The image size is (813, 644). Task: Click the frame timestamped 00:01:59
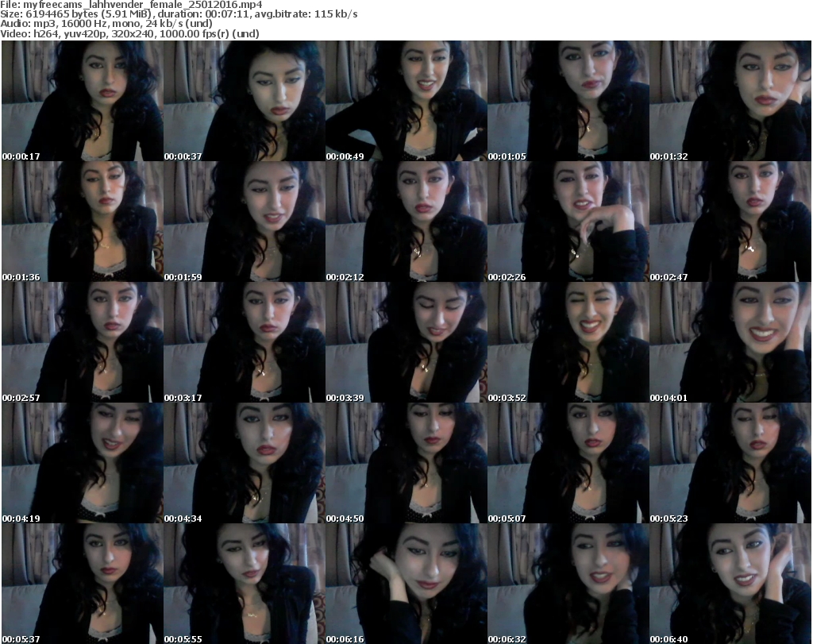(245, 222)
